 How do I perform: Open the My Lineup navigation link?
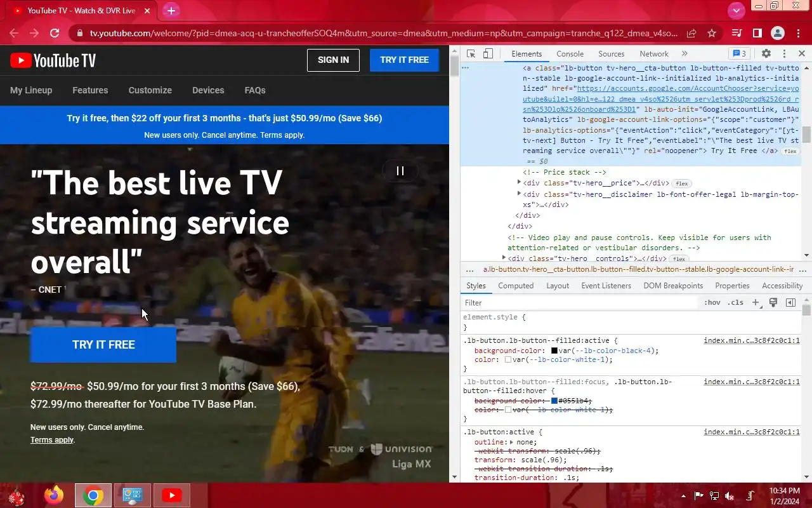(31, 90)
